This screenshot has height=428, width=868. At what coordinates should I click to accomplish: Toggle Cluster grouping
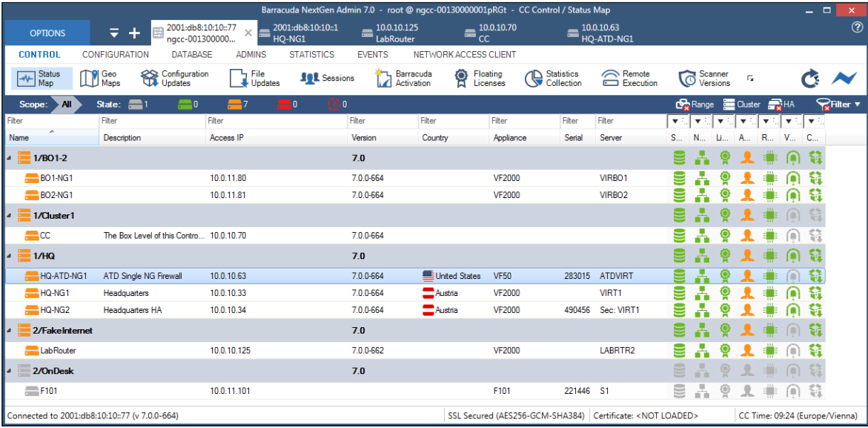point(742,104)
